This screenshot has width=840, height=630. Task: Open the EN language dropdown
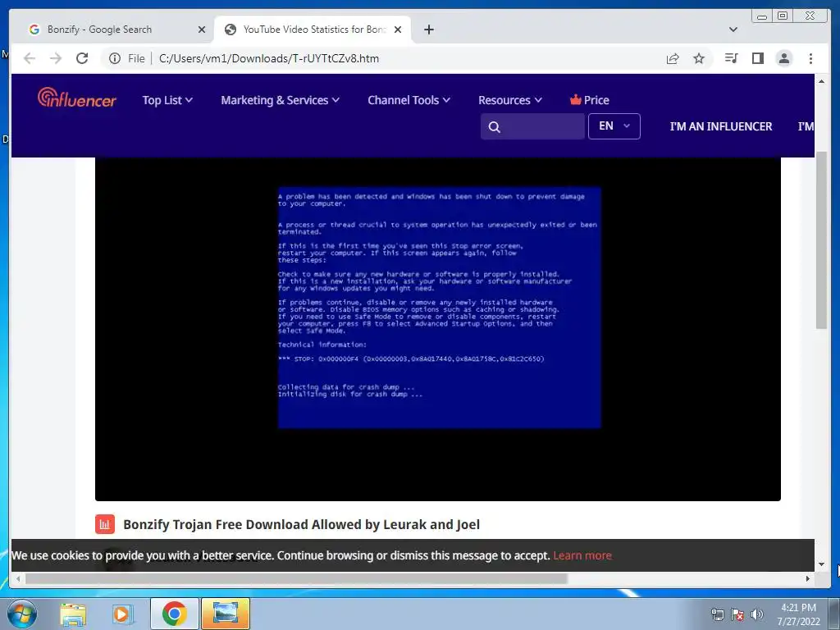pyautogui.click(x=614, y=126)
